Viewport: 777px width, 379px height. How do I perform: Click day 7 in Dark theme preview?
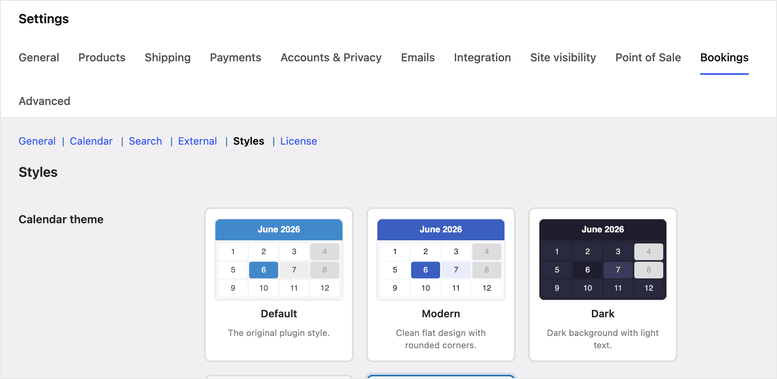618,270
